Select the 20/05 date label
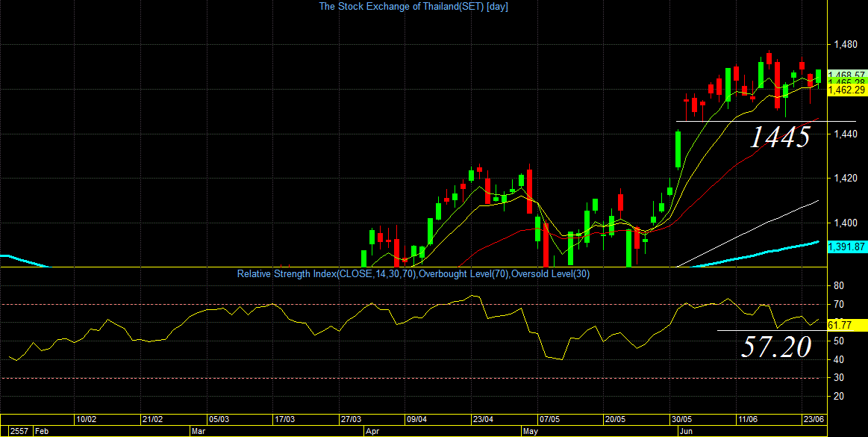 pos(615,419)
